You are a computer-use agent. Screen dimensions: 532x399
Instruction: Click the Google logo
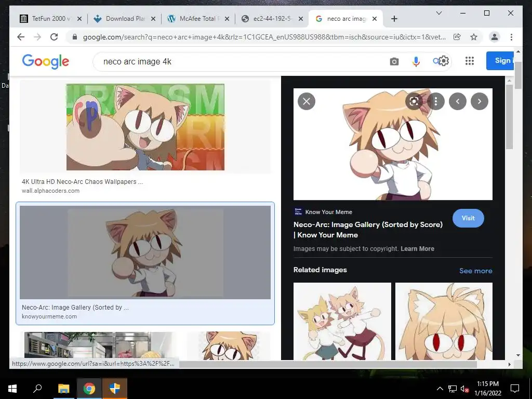pyautogui.click(x=46, y=61)
